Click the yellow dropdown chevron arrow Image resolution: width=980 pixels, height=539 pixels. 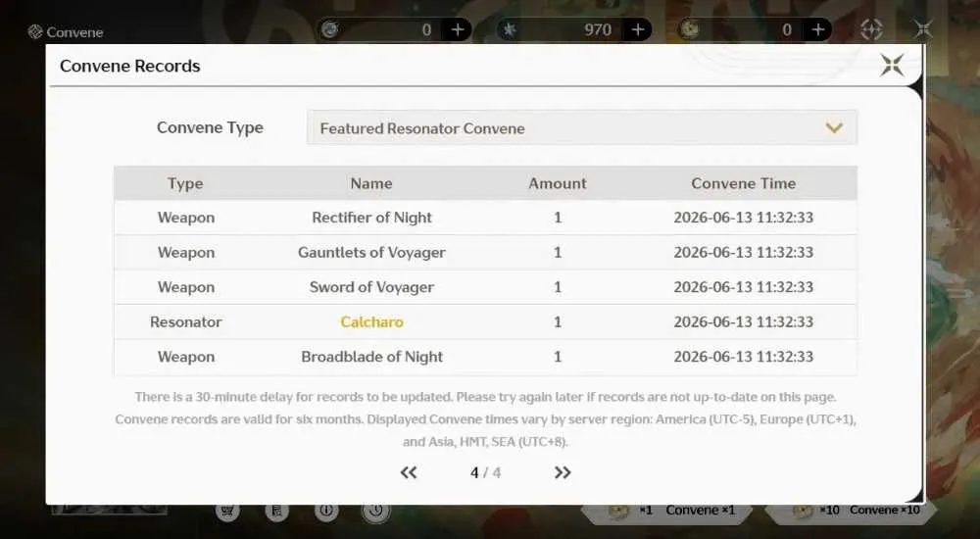coord(834,128)
